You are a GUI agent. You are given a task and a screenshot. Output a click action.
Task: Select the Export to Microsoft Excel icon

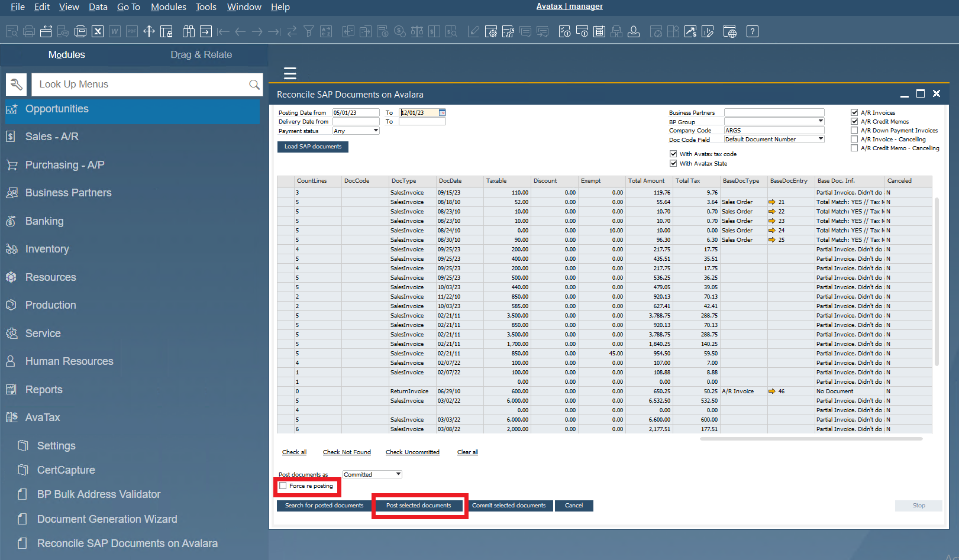pyautogui.click(x=98, y=31)
